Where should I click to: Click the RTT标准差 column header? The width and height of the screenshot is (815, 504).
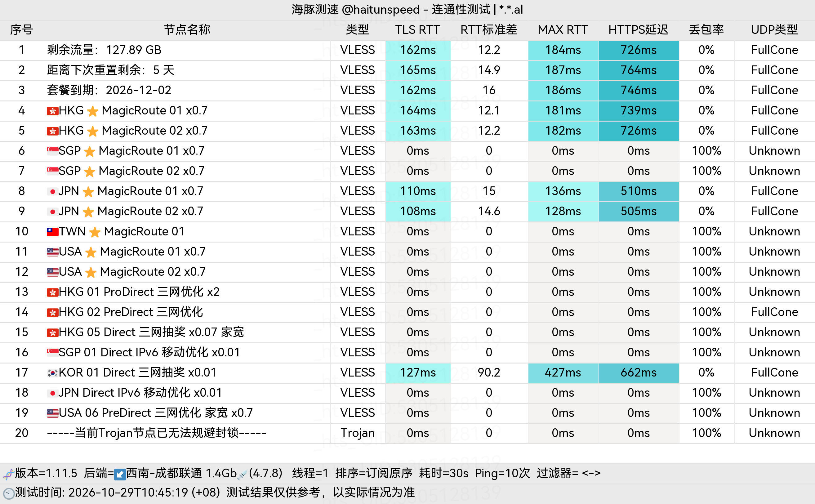(489, 30)
